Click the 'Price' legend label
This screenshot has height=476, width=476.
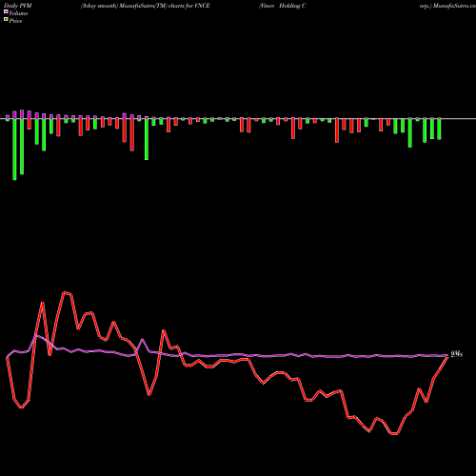click(15, 21)
